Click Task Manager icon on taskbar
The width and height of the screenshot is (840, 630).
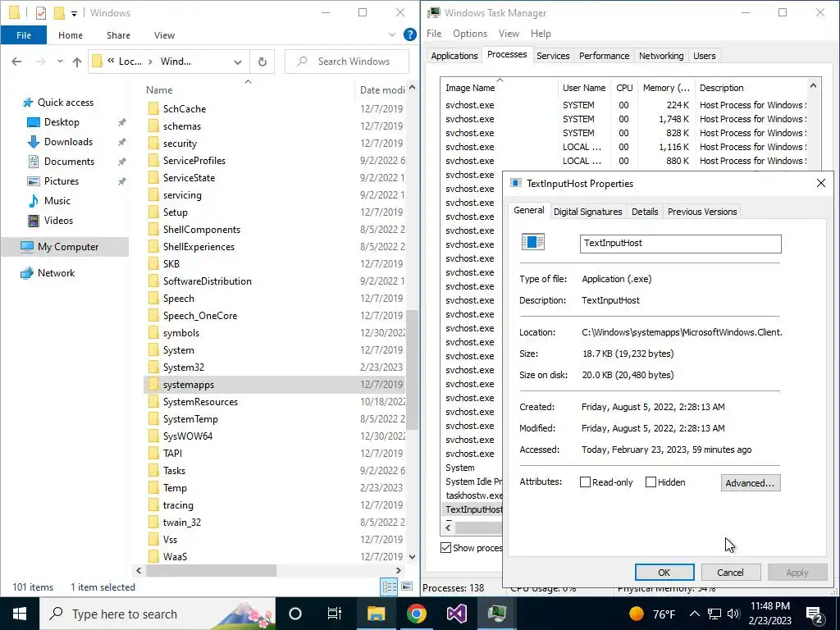click(496, 614)
